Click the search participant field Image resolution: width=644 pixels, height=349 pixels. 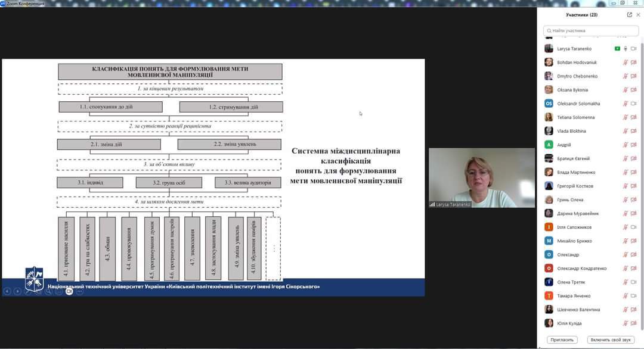pyautogui.click(x=590, y=30)
